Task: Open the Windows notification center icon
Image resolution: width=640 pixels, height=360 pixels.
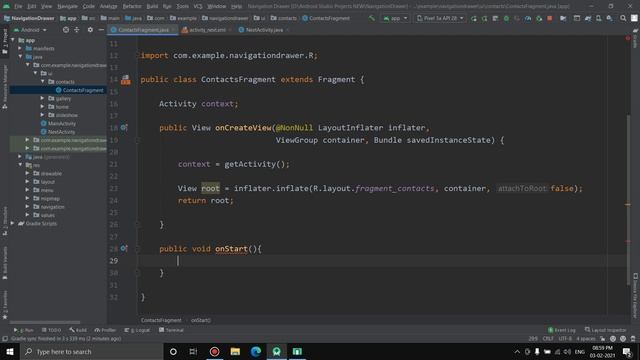Action: click(x=627, y=351)
